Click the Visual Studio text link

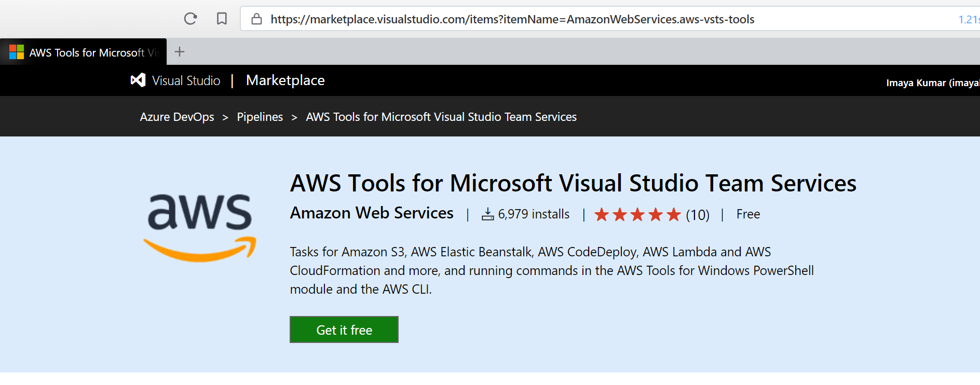tap(186, 80)
